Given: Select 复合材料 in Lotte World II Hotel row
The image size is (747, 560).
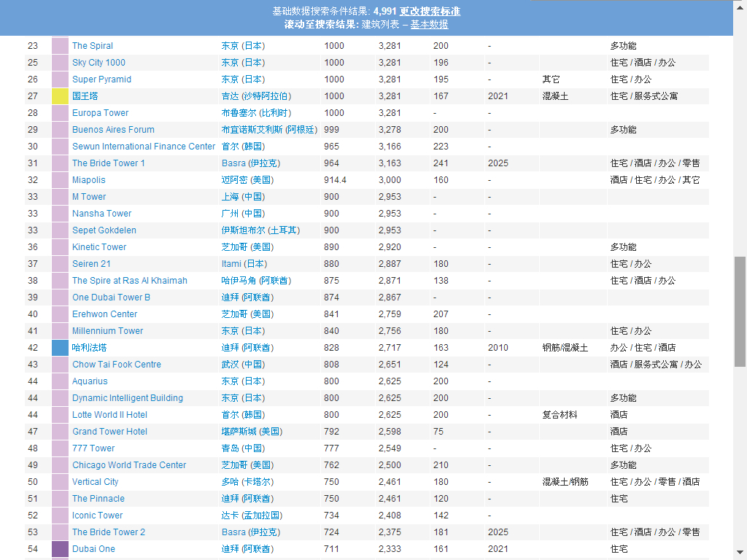Looking at the screenshot, I should (560, 414).
